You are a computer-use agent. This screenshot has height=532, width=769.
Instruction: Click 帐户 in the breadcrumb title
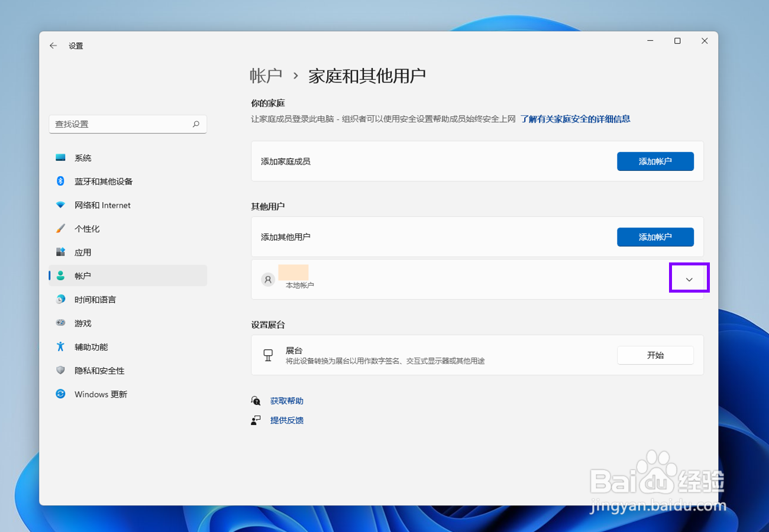[x=266, y=76]
